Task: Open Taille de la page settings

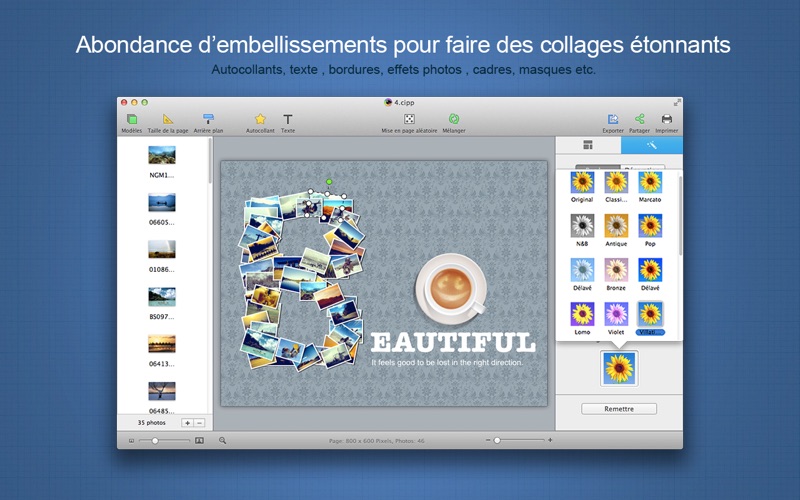Action: coord(168,123)
